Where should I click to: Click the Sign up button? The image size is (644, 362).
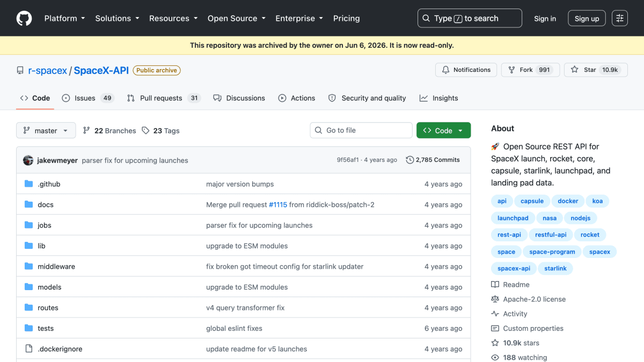tap(587, 18)
